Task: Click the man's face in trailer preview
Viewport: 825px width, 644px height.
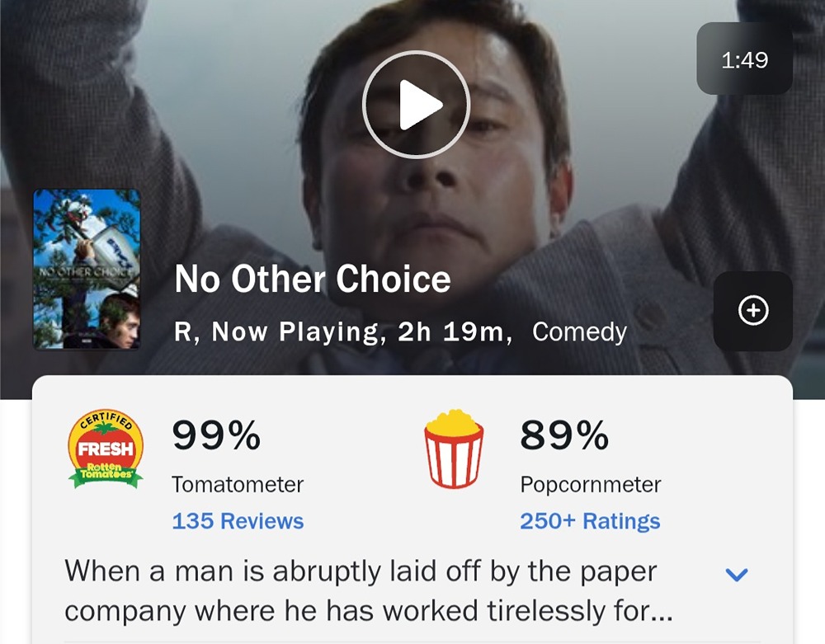Action: pyautogui.click(x=437, y=190)
